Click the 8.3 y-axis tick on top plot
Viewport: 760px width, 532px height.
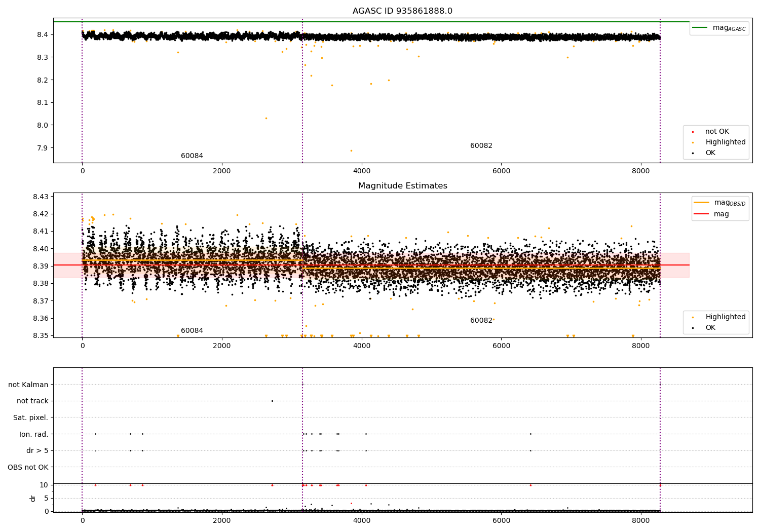(43, 57)
